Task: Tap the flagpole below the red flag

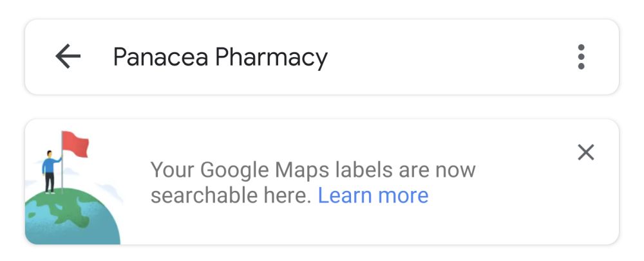Action: 62,170
